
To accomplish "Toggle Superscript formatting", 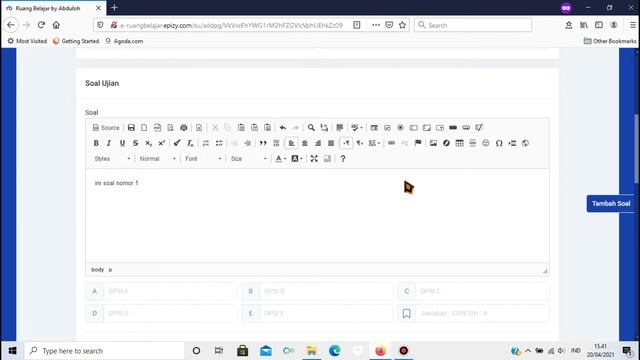I will pyautogui.click(x=162, y=143).
